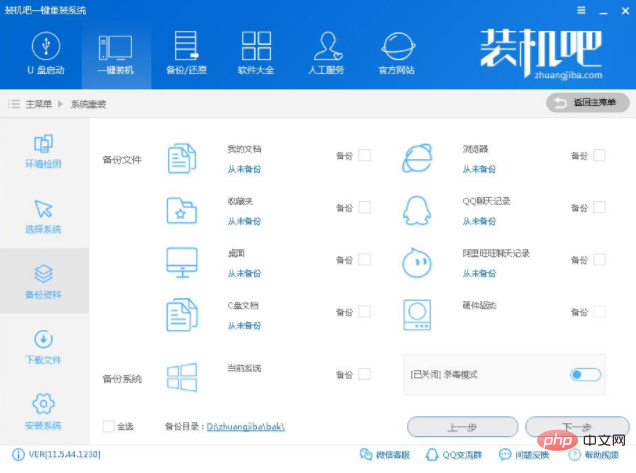
Task: Click the 系统重装 breadcrumb text
Action: pyautogui.click(x=88, y=104)
